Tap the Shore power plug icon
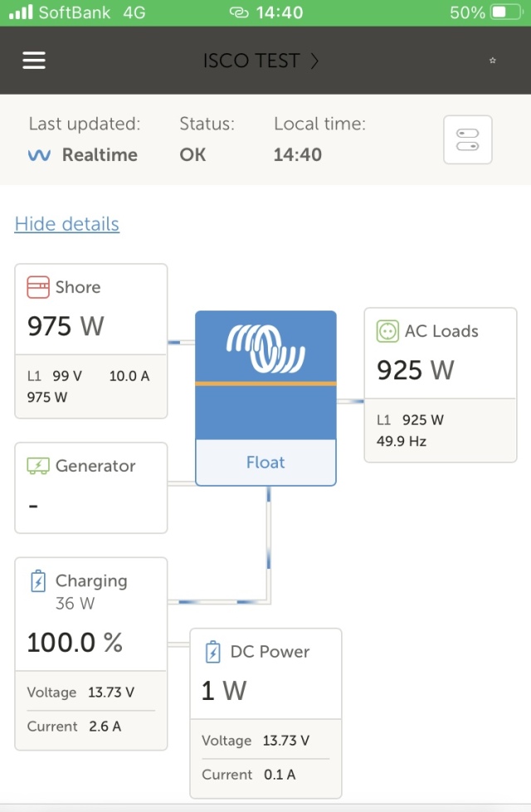This screenshot has width=531, height=812. tap(38, 287)
